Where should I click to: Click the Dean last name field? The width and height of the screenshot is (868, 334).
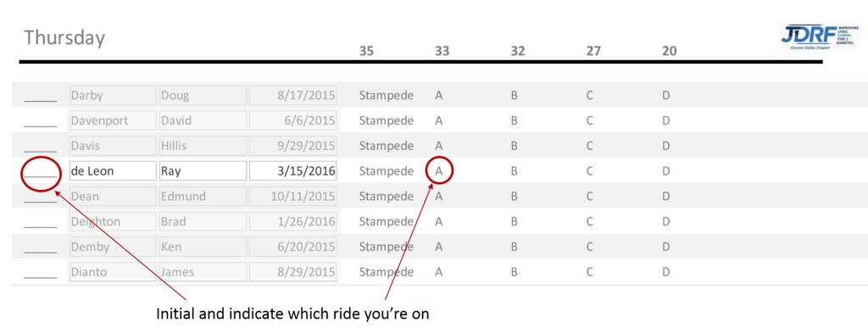[113, 196]
